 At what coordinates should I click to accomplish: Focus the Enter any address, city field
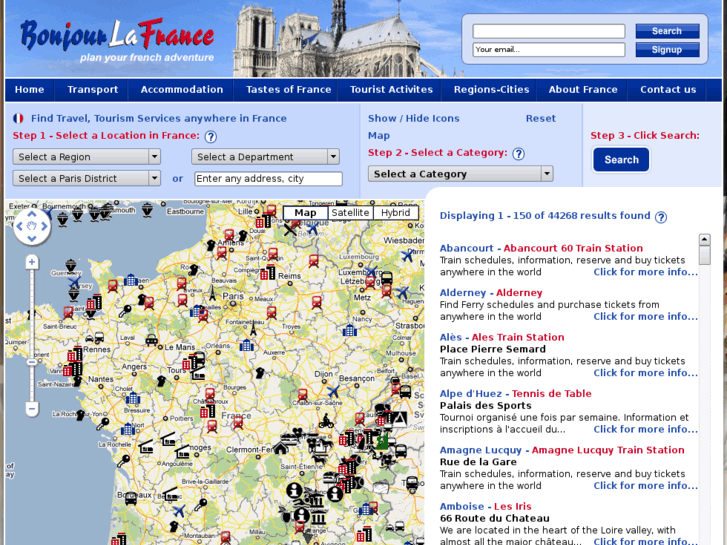pyautogui.click(x=268, y=179)
